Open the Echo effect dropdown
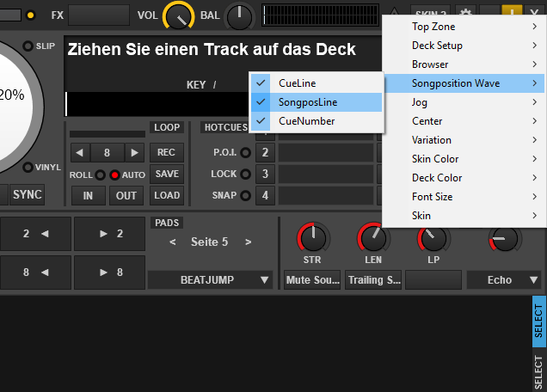Screen dimensions: 547x392 (x=503, y=279)
